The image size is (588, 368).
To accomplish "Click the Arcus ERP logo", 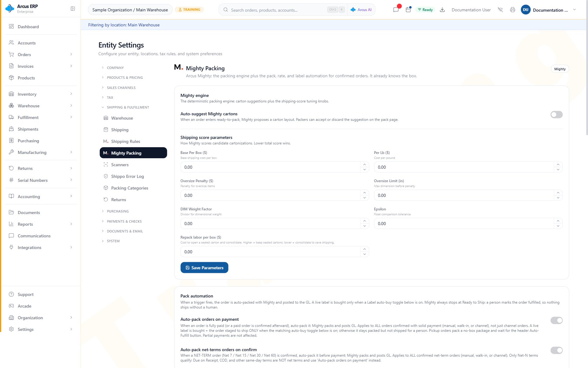I will coord(10,9).
